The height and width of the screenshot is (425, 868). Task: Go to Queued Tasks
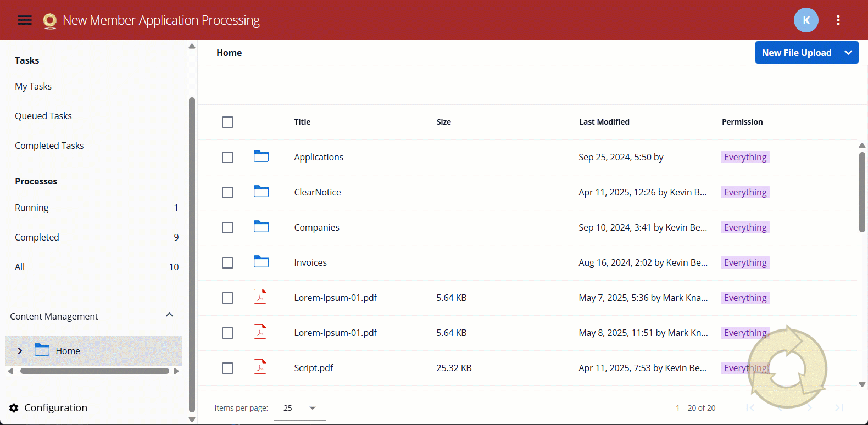point(43,116)
